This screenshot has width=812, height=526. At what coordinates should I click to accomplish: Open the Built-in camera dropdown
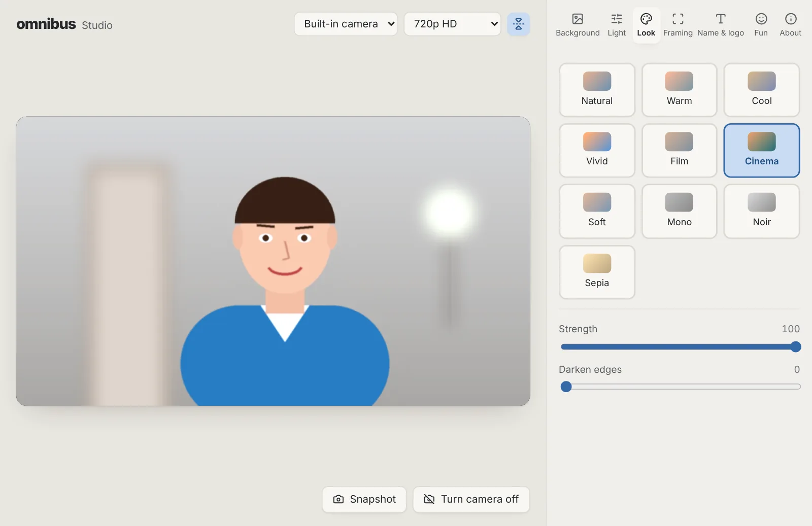point(346,24)
